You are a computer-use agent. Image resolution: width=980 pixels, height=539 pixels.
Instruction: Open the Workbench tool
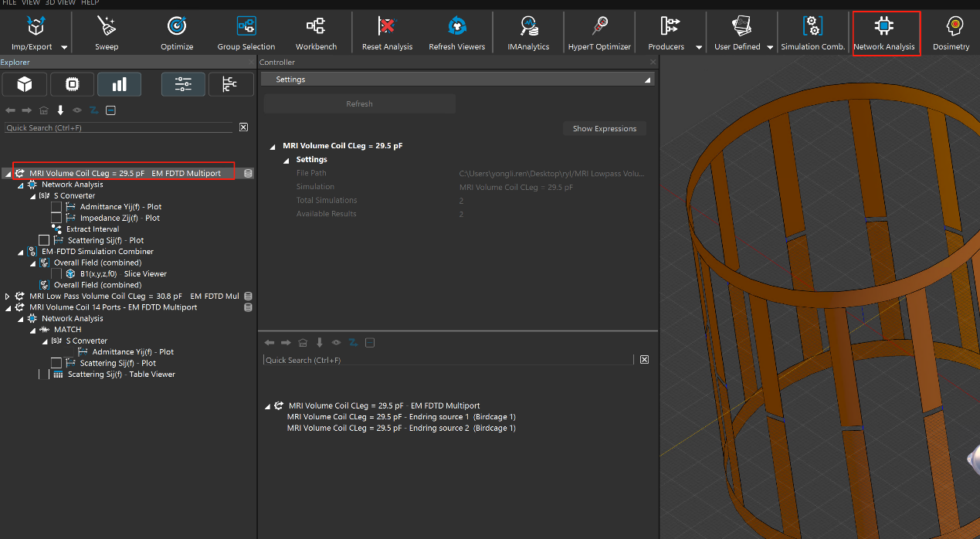pyautogui.click(x=316, y=27)
